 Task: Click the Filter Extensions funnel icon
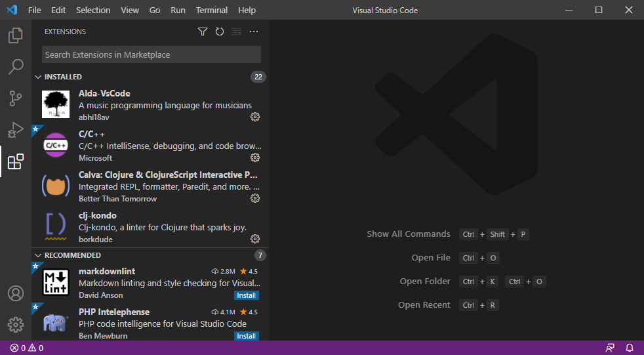pyautogui.click(x=203, y=31)
